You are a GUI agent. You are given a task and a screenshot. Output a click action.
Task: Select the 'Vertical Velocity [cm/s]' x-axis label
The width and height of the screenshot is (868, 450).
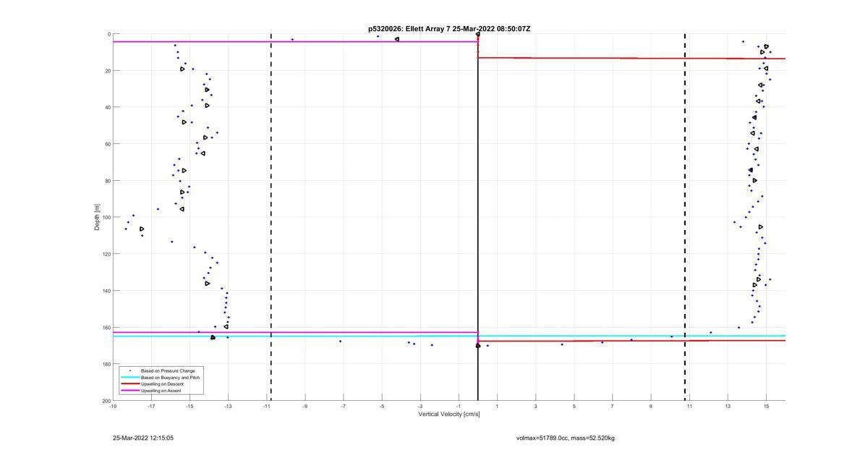[x=449, y=415]
